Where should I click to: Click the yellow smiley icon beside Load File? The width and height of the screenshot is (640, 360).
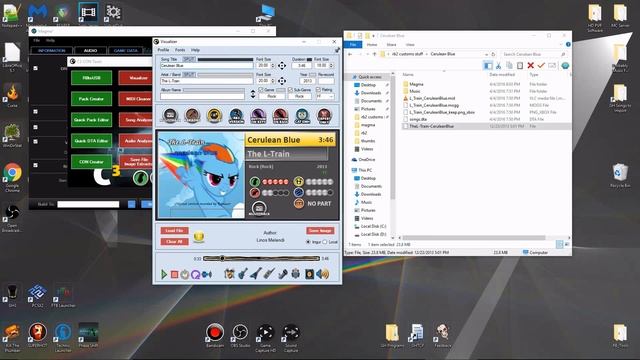click(199, 236)
